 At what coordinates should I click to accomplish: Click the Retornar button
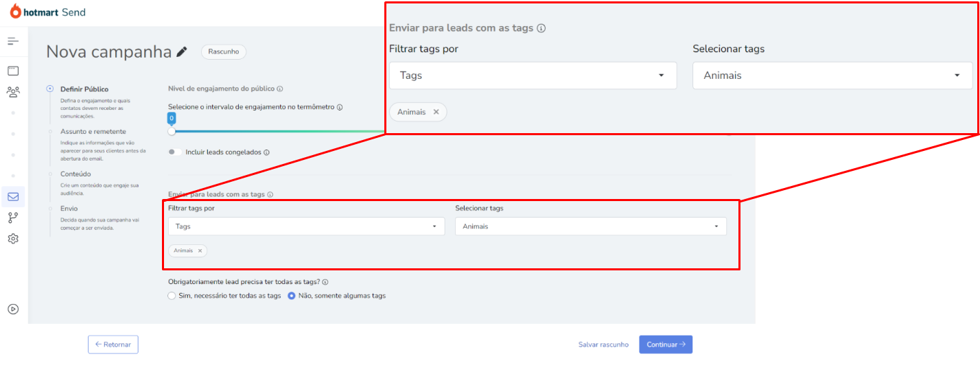click(113, 344)
